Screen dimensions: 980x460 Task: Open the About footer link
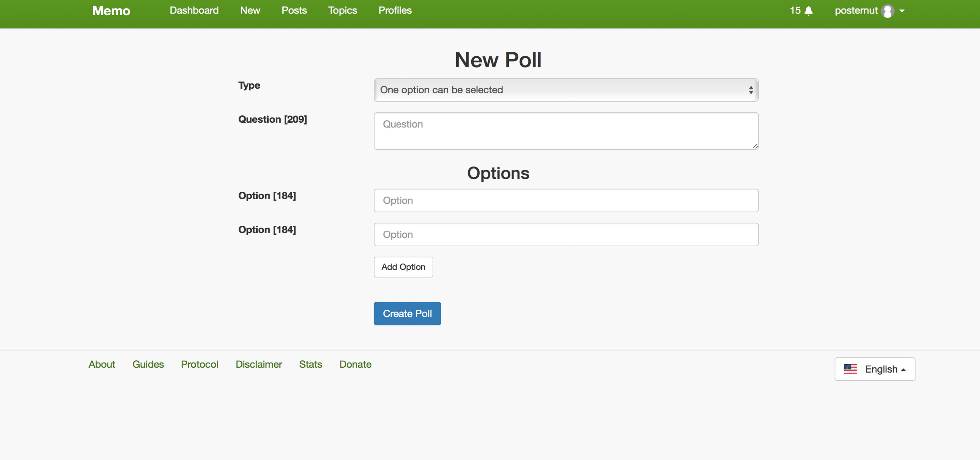tap(102, 364)
